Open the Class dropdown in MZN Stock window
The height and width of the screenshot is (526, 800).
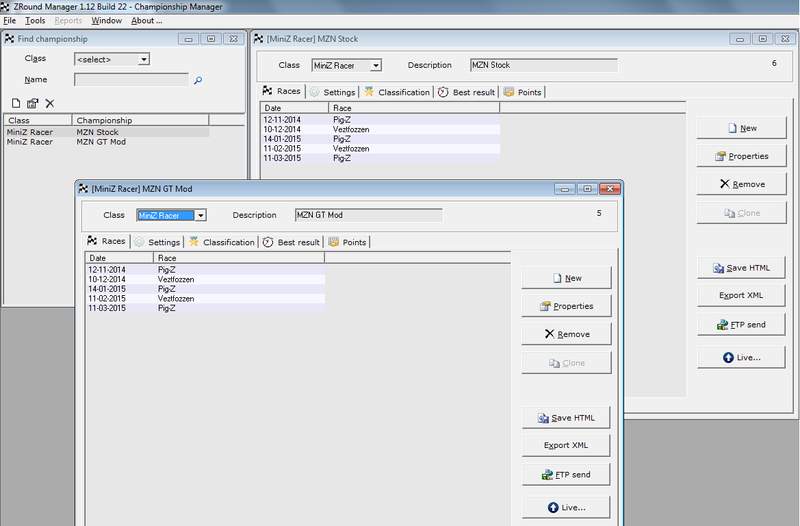click(x=375, y=66)
